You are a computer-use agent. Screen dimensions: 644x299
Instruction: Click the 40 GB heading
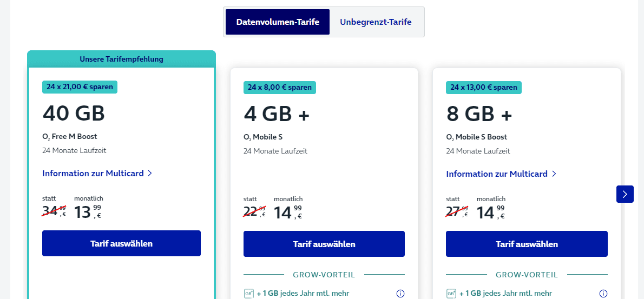[x=74, y=114]
